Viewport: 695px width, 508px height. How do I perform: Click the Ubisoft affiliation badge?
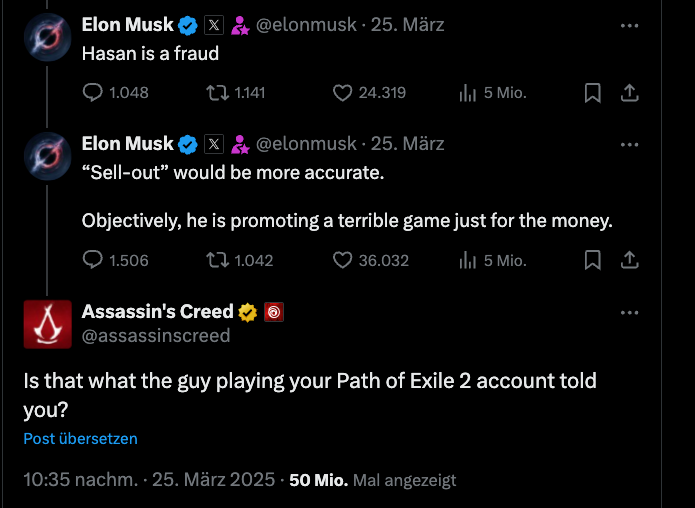tap(274, 312)
